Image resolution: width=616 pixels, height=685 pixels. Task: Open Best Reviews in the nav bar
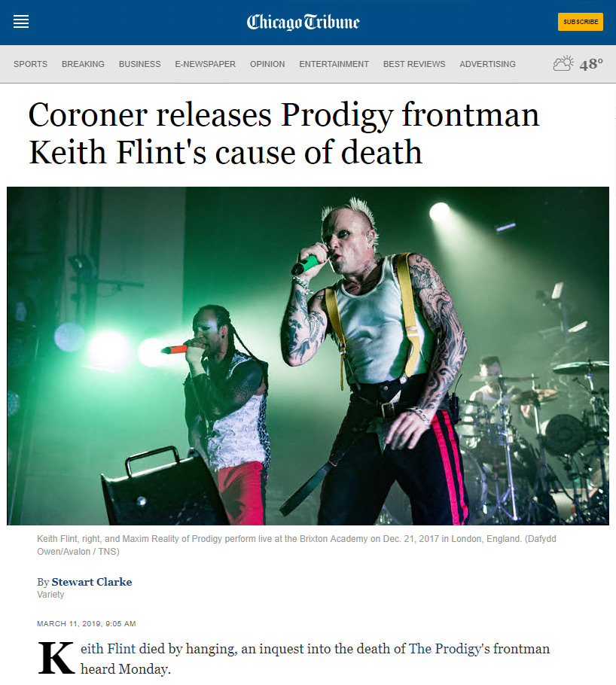(x=414, y=64)
